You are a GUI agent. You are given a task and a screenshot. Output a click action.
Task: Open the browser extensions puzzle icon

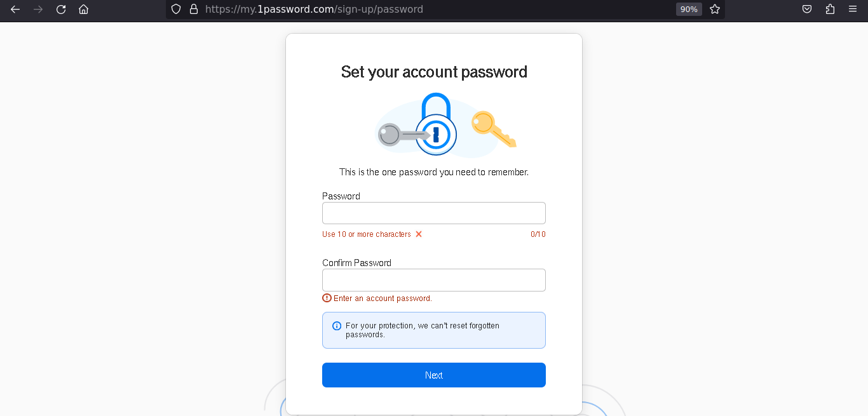pos(830,9)
